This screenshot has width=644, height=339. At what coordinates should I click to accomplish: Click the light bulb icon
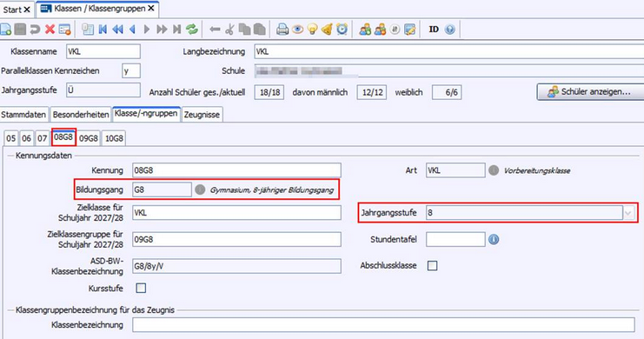click(313, 30)
